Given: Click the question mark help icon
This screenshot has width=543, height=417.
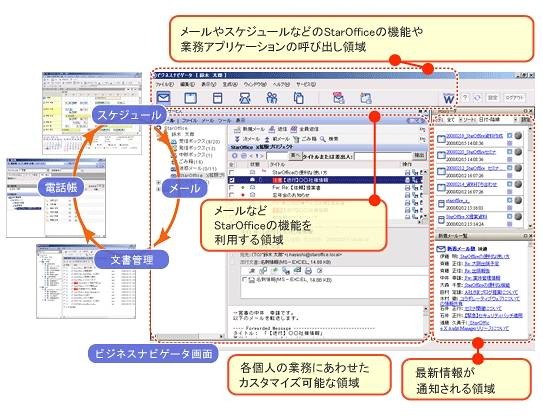Looking at the screenshot, I should tap(465, 98).
